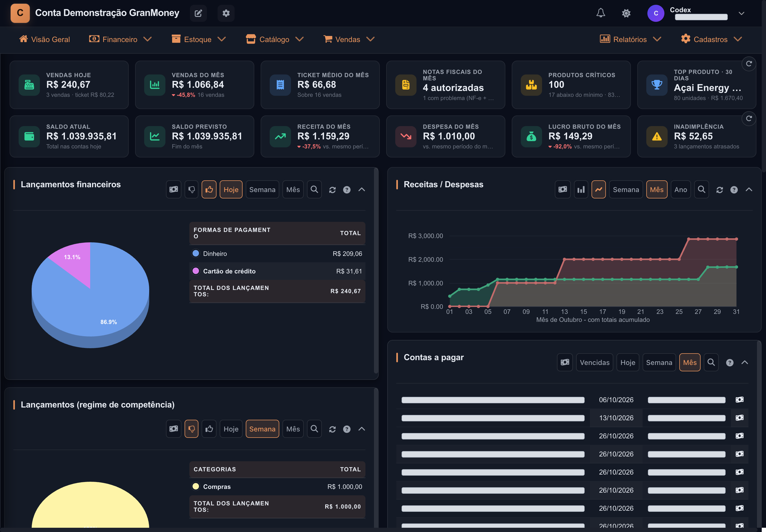The height and width of the screenshot is (532, 766).
Task: Click the Cartão de crédito pink swatch
Action: click(196, 271)
